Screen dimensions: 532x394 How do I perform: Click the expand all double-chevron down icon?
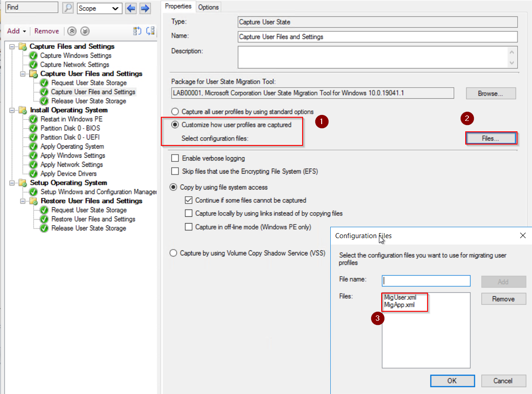85,31
